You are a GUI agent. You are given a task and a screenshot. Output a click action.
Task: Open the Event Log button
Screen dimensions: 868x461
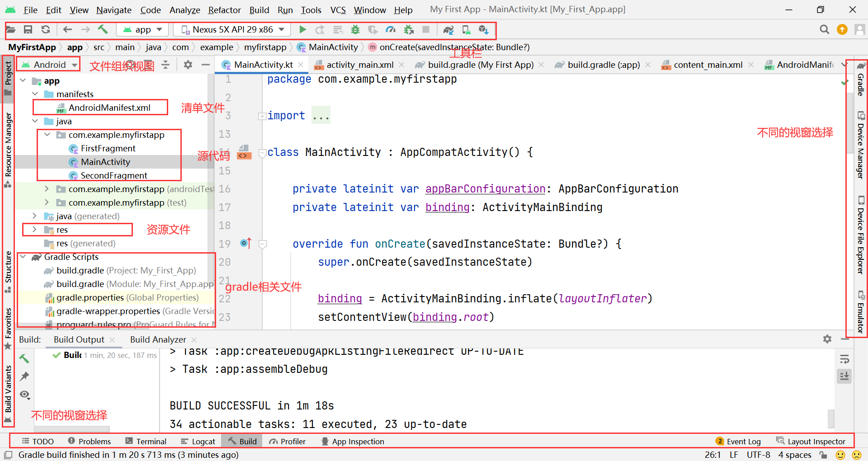click(738, 442)
